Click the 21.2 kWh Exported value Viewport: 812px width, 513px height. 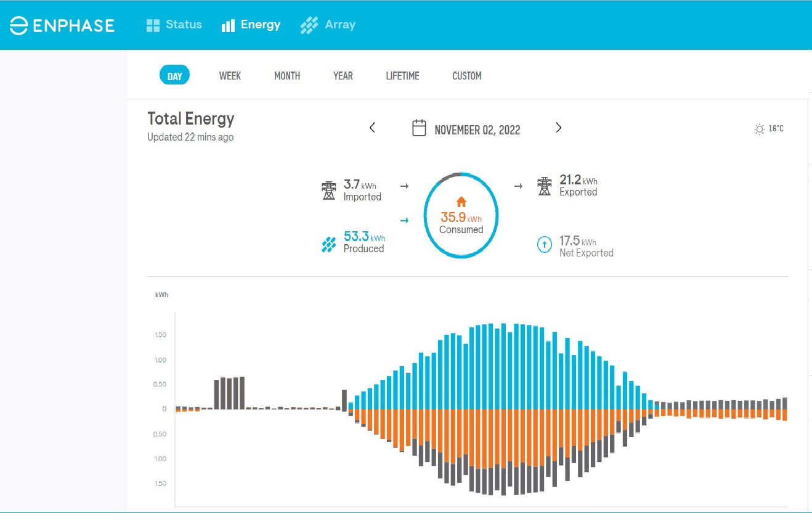click(x=578, y=179)
